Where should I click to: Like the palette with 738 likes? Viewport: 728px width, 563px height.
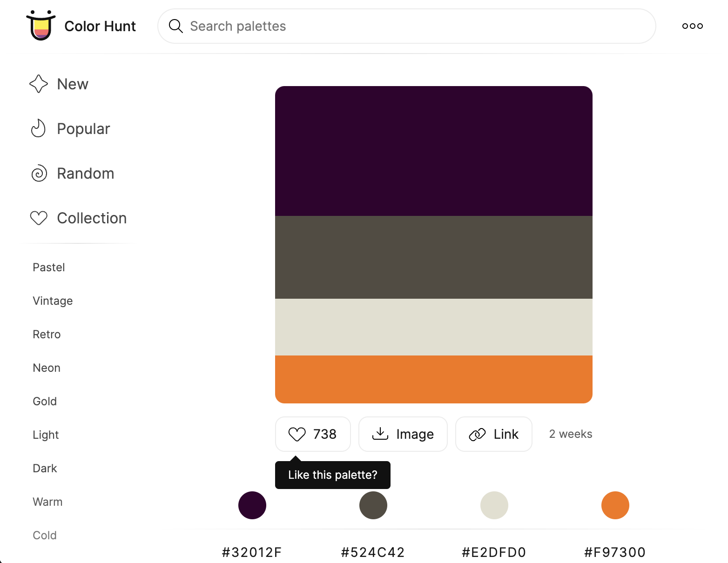click(313, 434)
